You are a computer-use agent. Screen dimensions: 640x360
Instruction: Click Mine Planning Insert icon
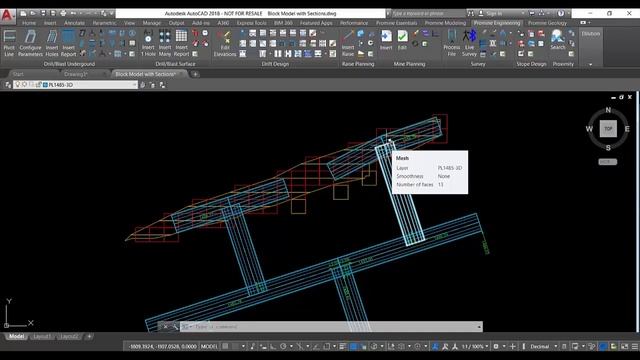pos(386,40)
